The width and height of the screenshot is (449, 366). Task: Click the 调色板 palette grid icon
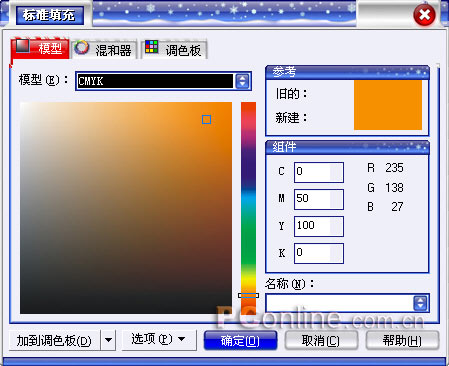(152, 47)
